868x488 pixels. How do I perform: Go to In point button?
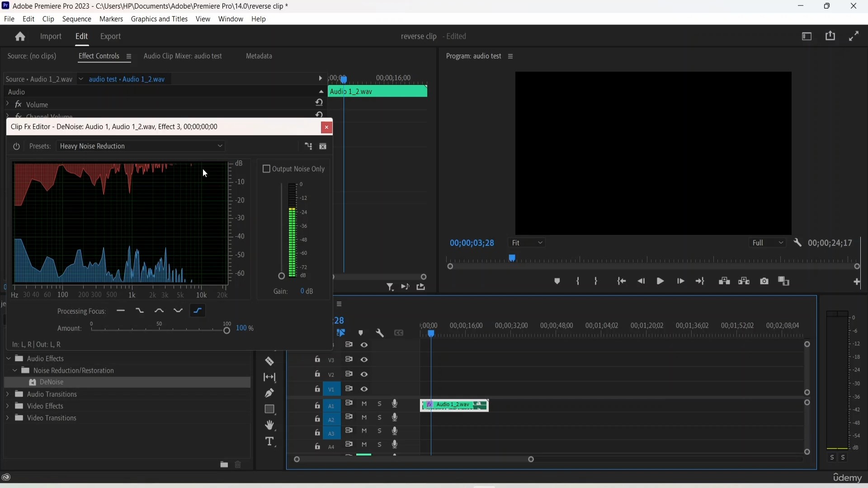point(622,282)
